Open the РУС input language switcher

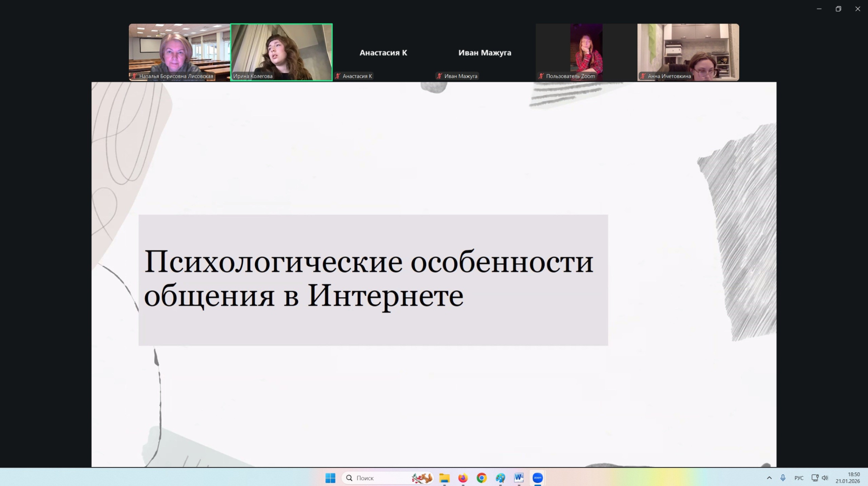click(x=799, y=478)
